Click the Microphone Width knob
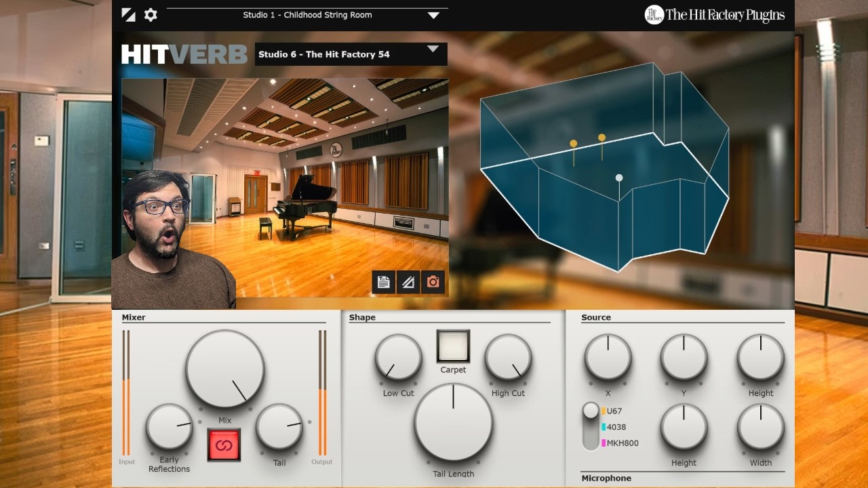This screenshot has width=868, height=488. pos(761,427)
